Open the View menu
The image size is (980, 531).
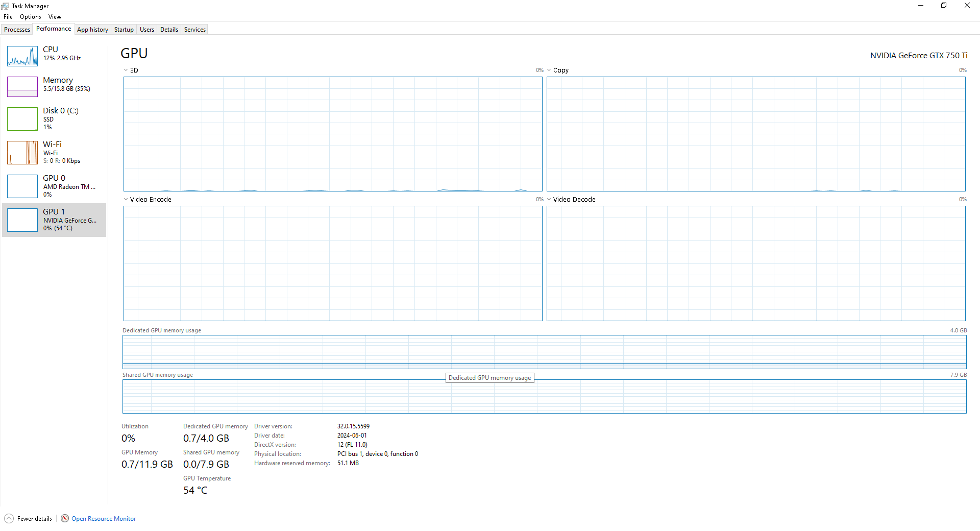[x=55, y=17]
